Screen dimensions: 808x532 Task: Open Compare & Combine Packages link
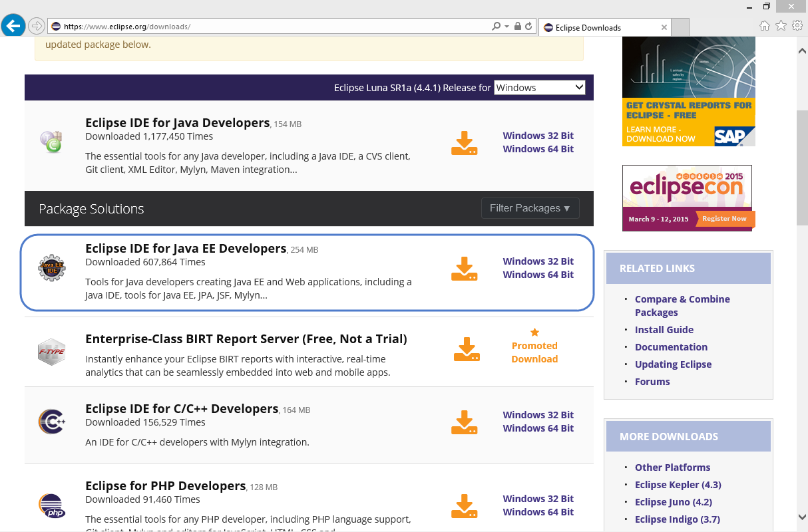point(682,306)
